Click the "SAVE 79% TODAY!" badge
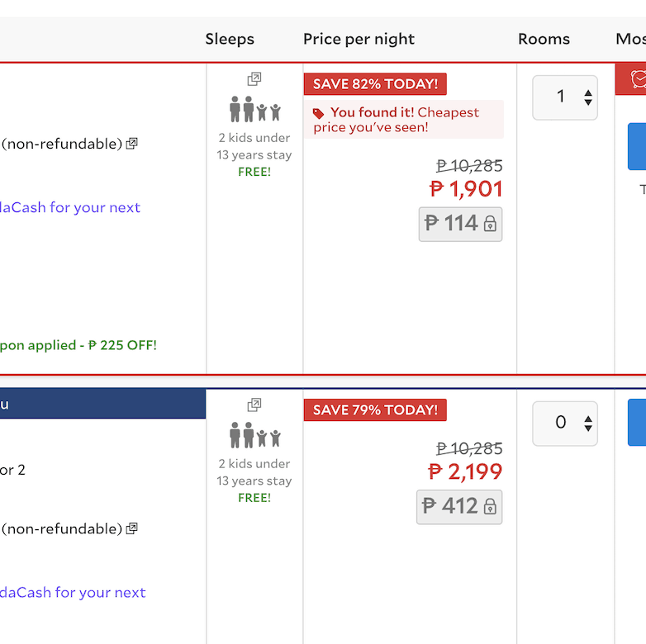 pyautogui.click(x=375, y=410)
